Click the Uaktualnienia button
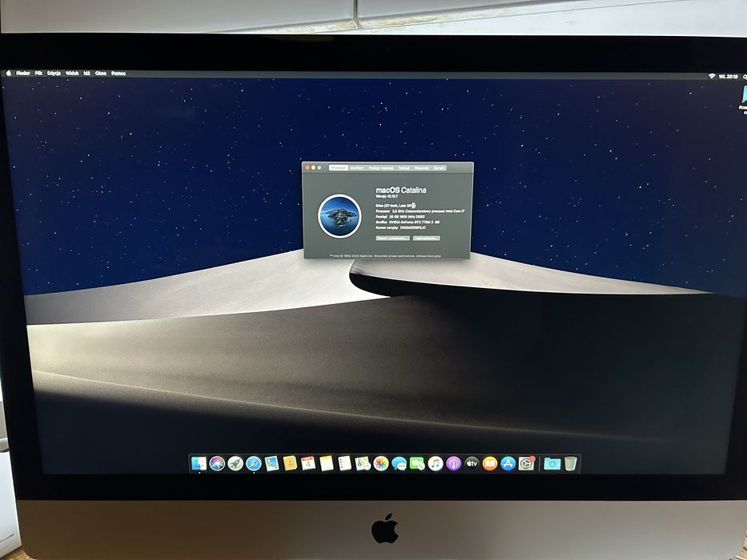This screenshot has width=747, height=560. pyautogui.click(x=427, y=238)
